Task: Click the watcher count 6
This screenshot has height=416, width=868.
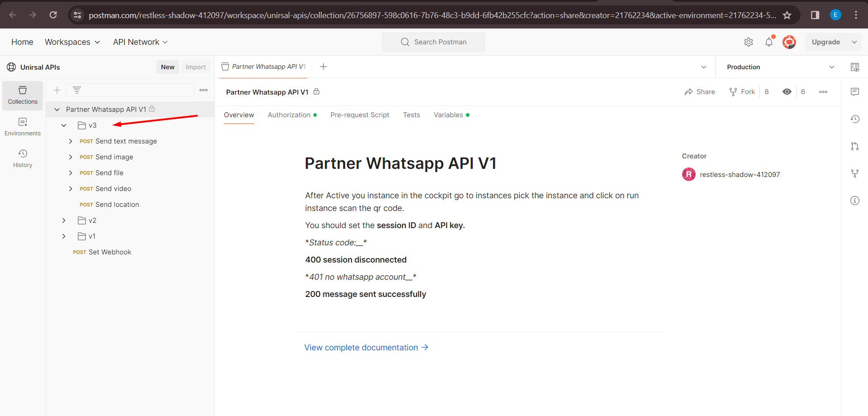Action: point(803,92)
